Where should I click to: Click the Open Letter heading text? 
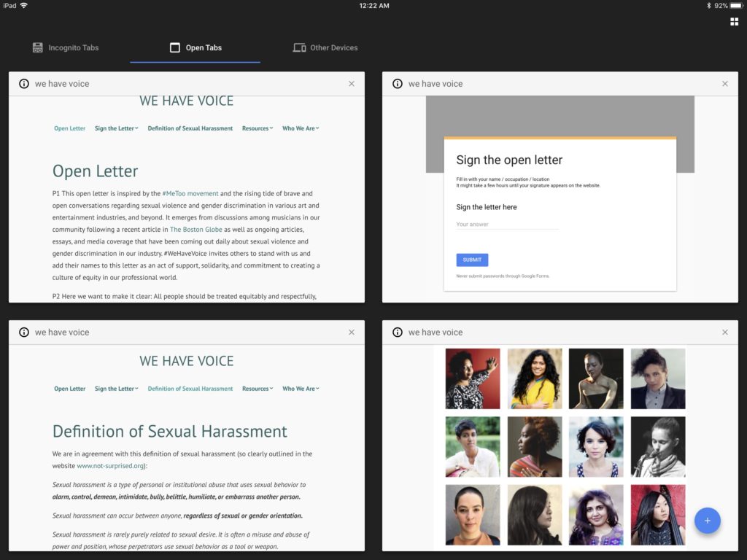point(96,171)
